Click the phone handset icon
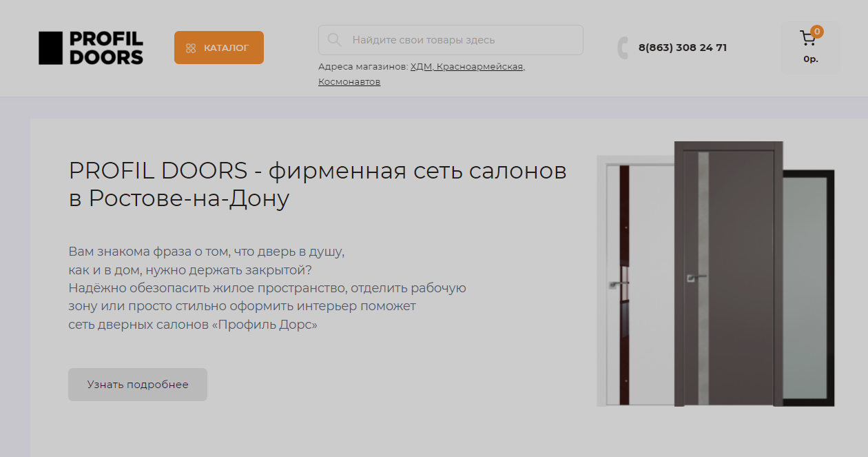The image size is (868, 457). (623, 48)
